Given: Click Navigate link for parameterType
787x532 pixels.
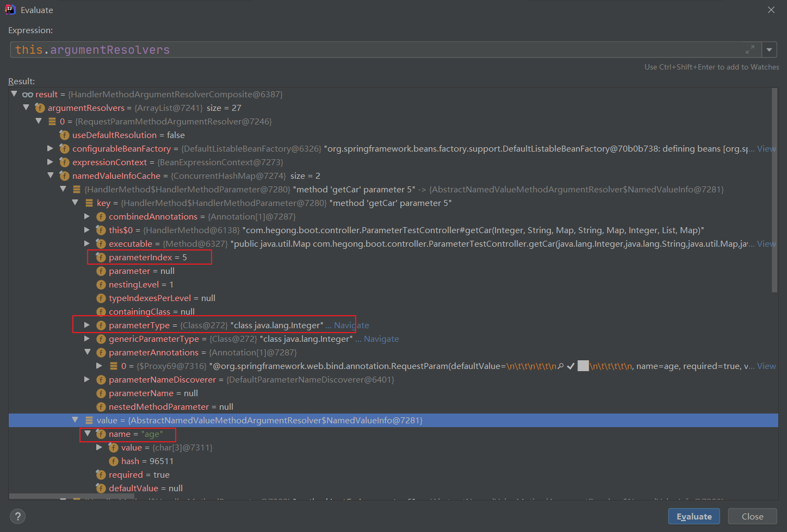Looking at the screenshot, I should 351,325.
